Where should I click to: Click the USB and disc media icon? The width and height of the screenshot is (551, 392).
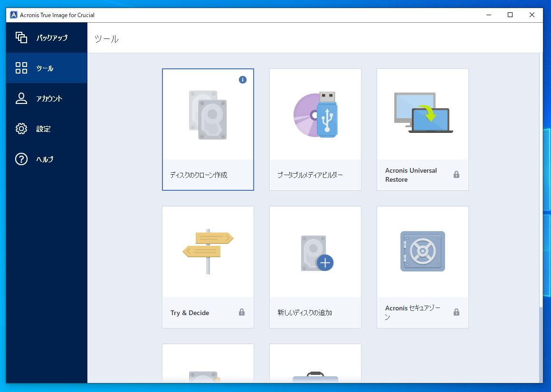(x=315, y=114)
